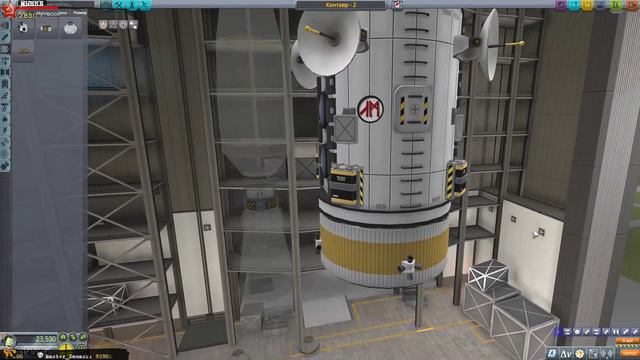Open the communication antenna category
Screen dimensions: 640x360
click(x=5, y=142)
